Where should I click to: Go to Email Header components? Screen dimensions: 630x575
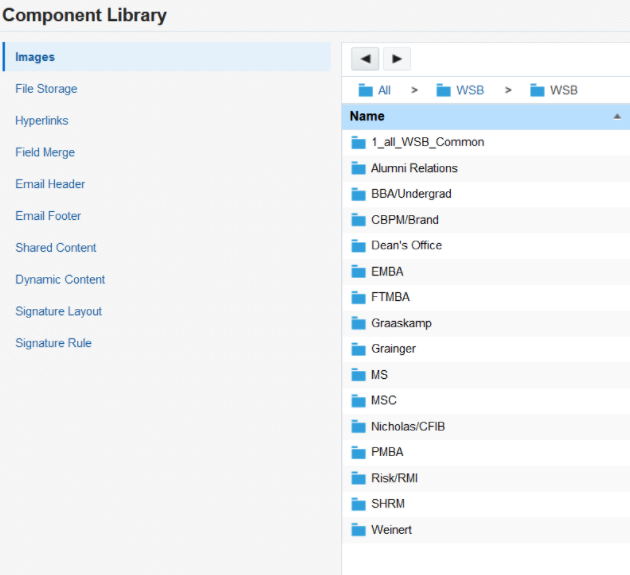tap(50, 184)
